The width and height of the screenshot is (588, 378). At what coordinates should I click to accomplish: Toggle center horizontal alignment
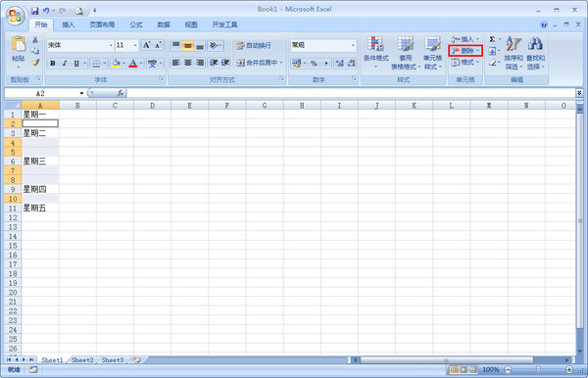188,63
